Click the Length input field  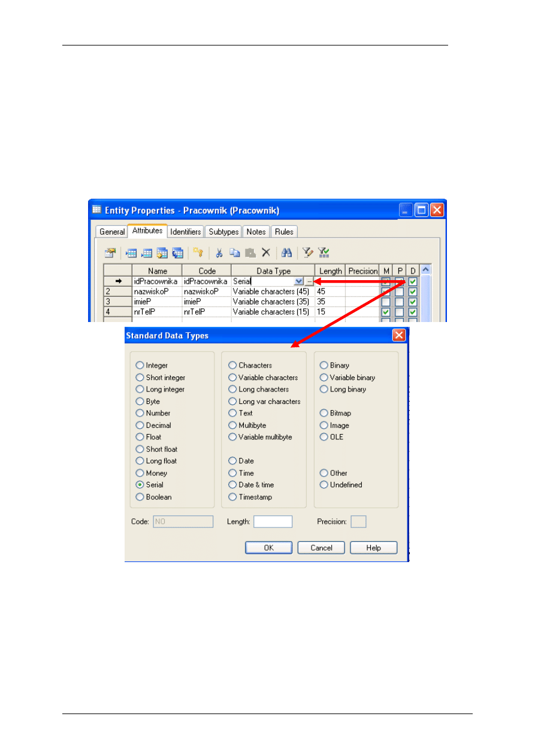(273, 522)
